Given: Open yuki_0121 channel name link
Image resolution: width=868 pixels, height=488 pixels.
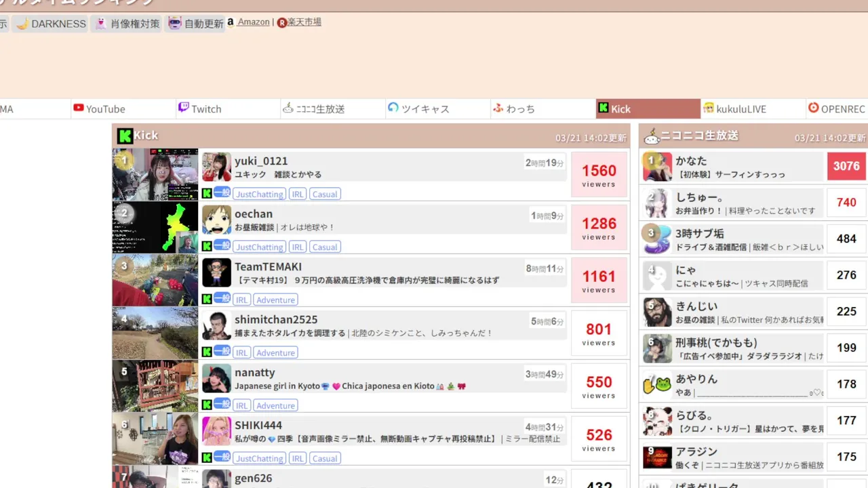Looking at the screenshot, I should coord(261,161).
